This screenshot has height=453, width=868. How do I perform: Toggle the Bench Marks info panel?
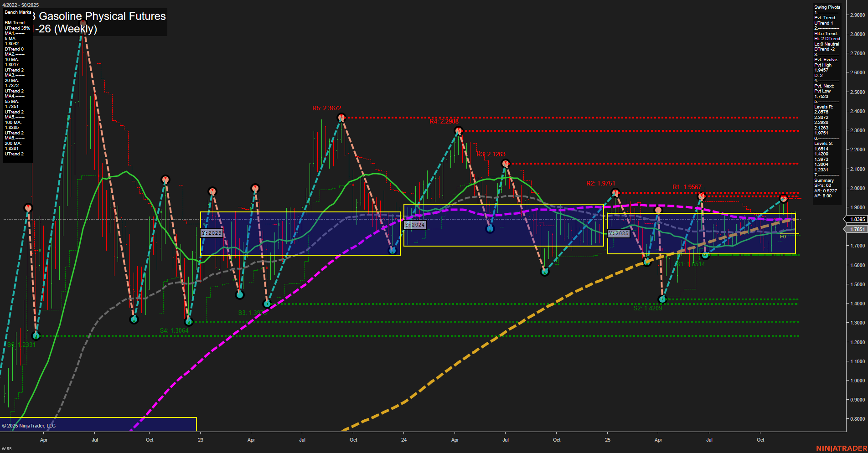[18, 12]
